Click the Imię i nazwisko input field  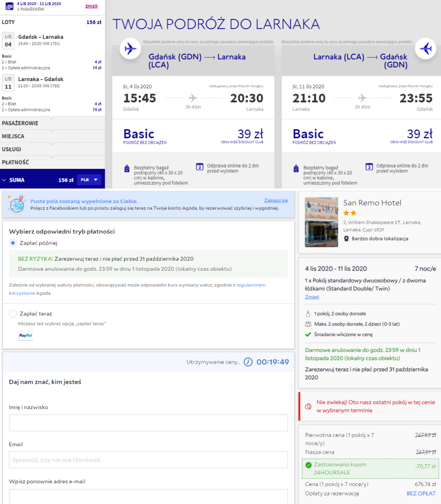point(148,423)
